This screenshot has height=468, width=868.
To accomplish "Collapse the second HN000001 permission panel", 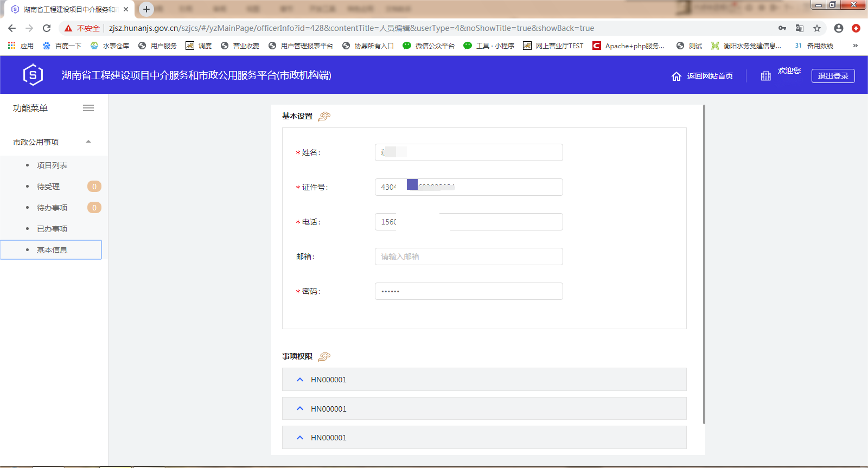I will coord(300,408).
